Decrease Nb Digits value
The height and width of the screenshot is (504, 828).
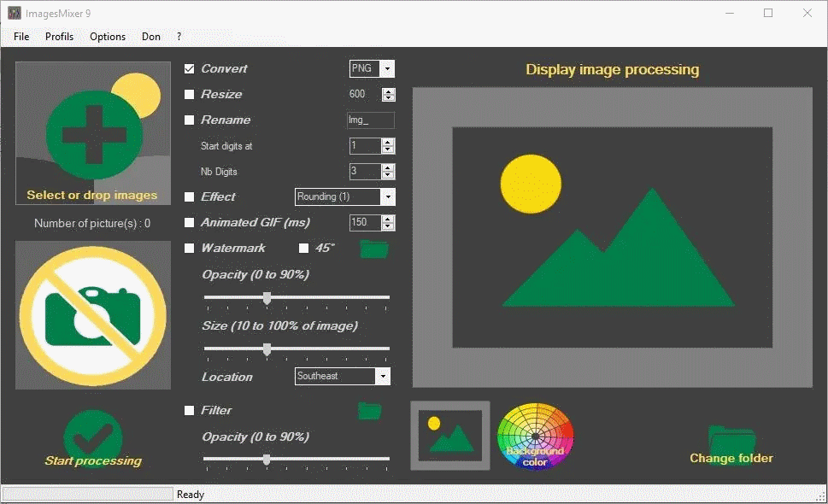(388, 174)
